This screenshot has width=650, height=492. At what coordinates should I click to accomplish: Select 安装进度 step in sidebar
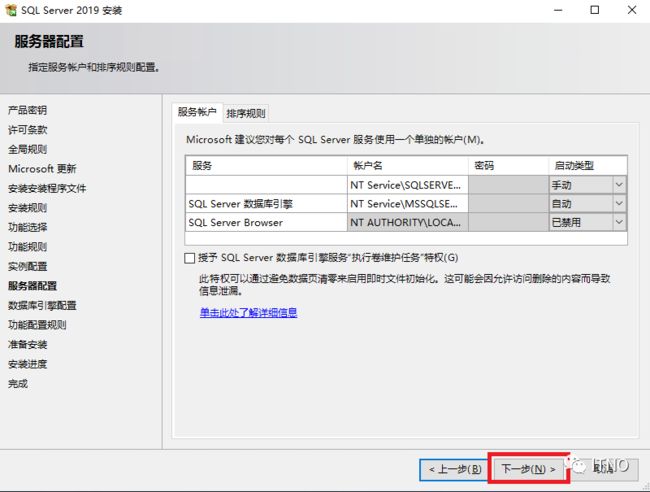tap(27, 364)
